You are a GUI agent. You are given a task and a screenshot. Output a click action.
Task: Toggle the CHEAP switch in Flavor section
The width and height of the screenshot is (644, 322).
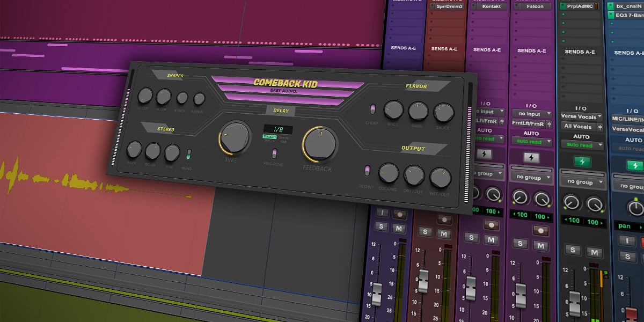pyautogui.click(x=373, y=109)
